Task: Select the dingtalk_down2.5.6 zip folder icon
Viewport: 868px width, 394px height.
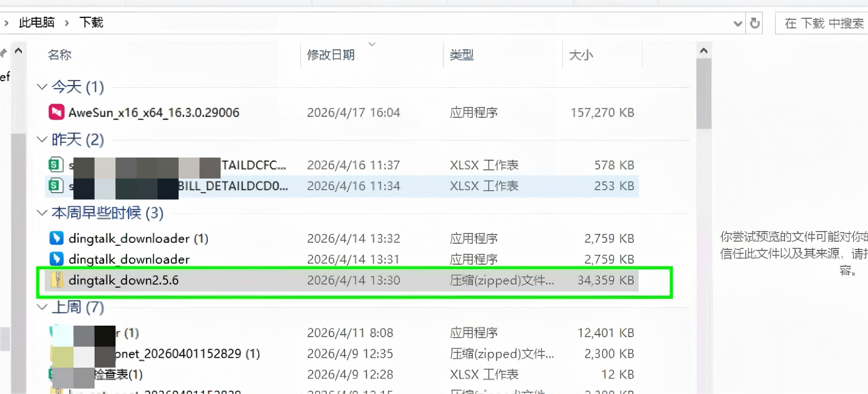Action: [x=57, y=280]
